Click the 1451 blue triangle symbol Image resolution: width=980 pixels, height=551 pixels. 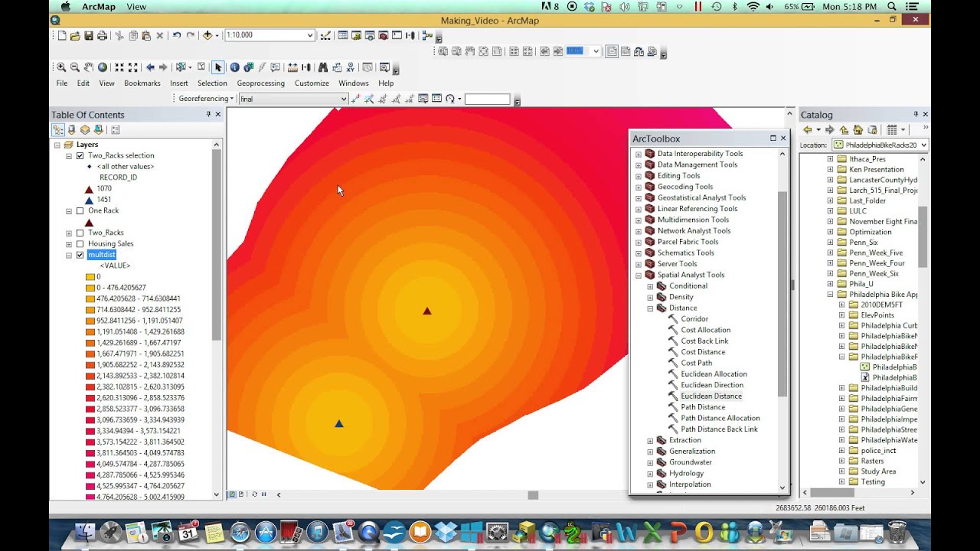click(x=89, y=200)
